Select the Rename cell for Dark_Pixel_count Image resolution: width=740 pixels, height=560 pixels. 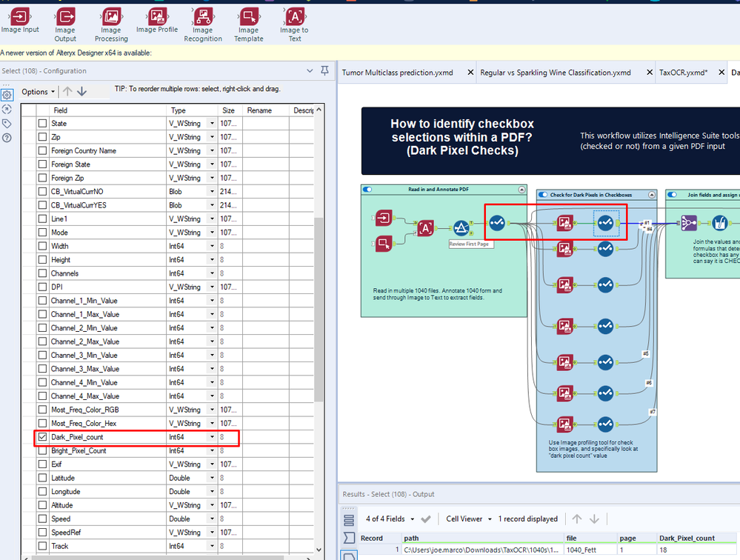266,437
